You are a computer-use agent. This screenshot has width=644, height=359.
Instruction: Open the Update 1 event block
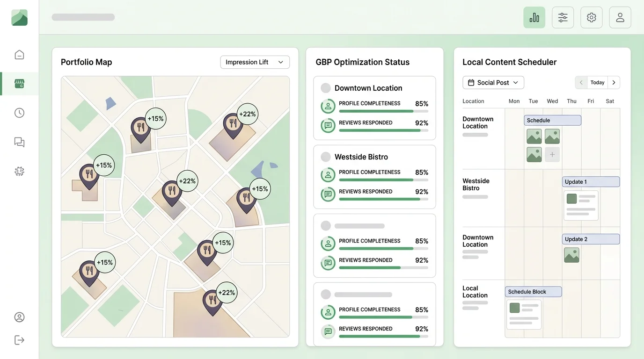[591, 182]
